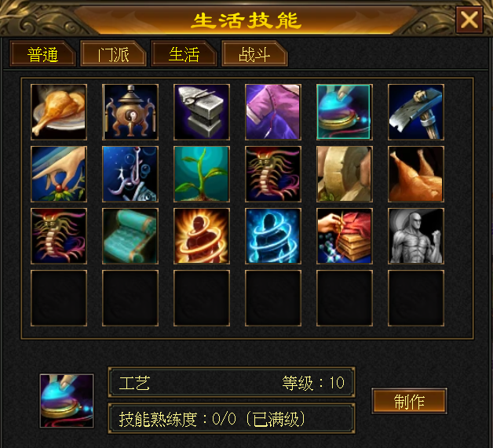Close the 生活技能 window
Screen dimensions: 493x448
469,20
